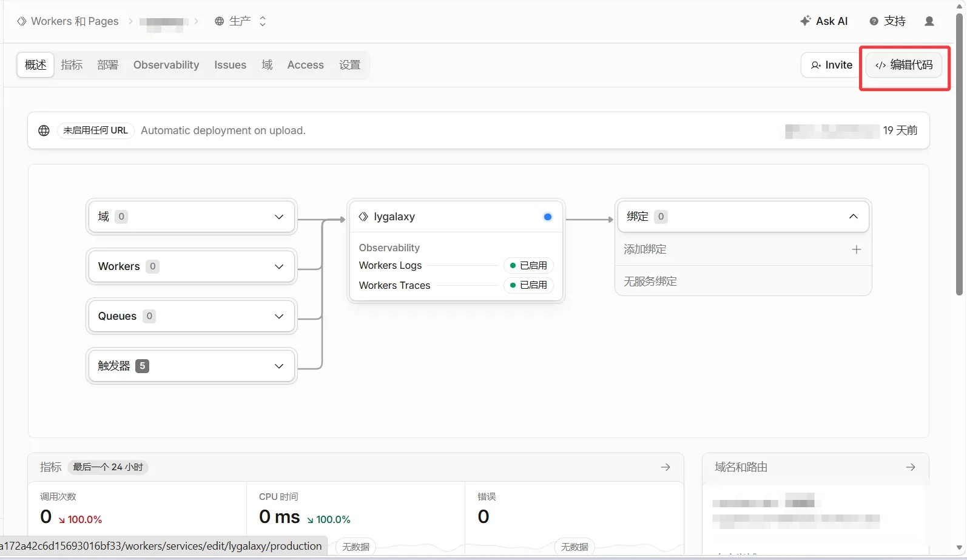Click the 添加绑定 row

(743, 249)
